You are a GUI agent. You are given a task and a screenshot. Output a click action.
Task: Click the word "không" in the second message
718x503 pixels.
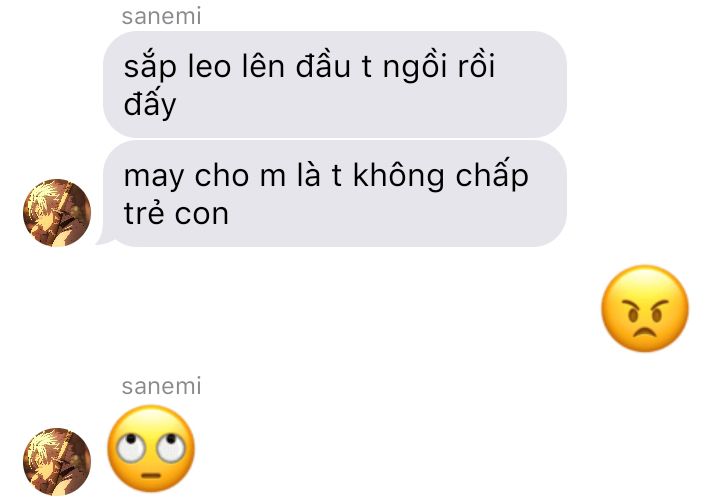(398, 175)
